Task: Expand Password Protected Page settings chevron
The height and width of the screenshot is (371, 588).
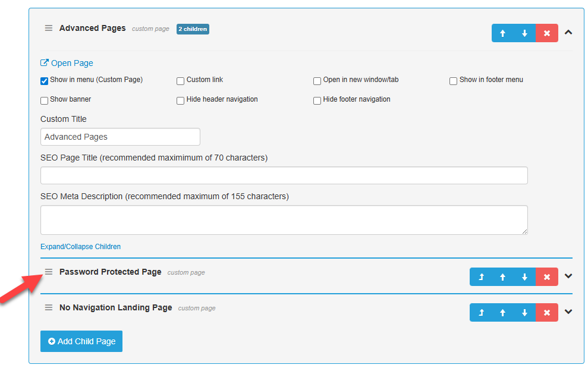Action: click(x=568, y=276)
